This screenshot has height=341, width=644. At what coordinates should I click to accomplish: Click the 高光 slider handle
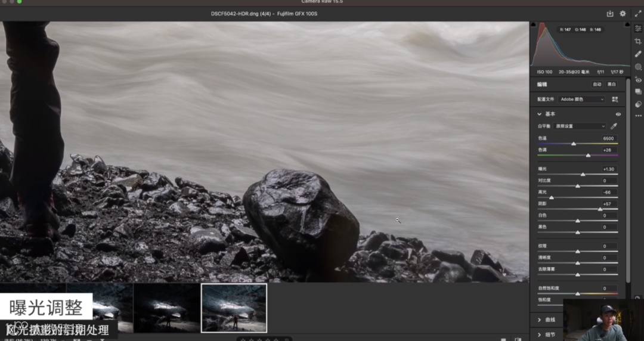(x=551, y=197)
